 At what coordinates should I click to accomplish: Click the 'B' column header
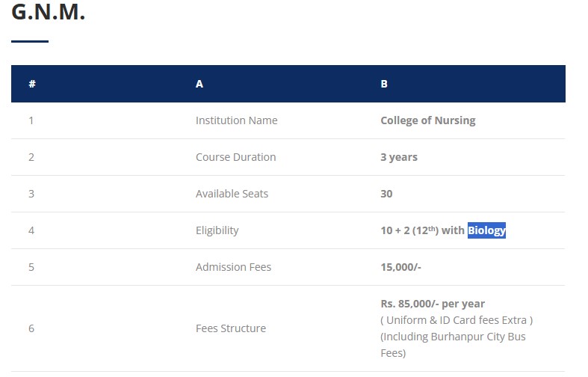click(x=384, y=84)
